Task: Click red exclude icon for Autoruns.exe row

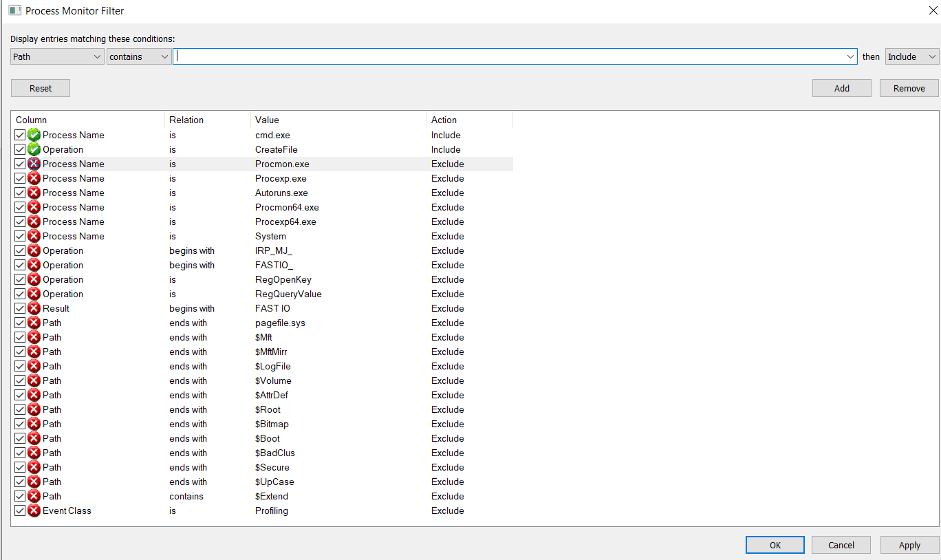Action: 34,193
